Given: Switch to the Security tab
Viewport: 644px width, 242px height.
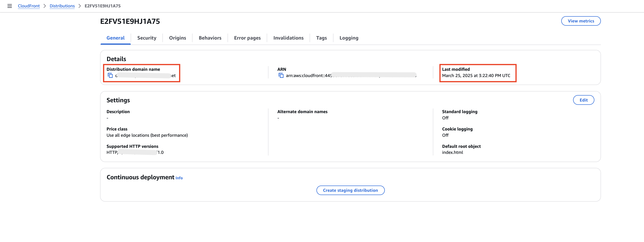Looking at the screenshot, I should 147,38.
